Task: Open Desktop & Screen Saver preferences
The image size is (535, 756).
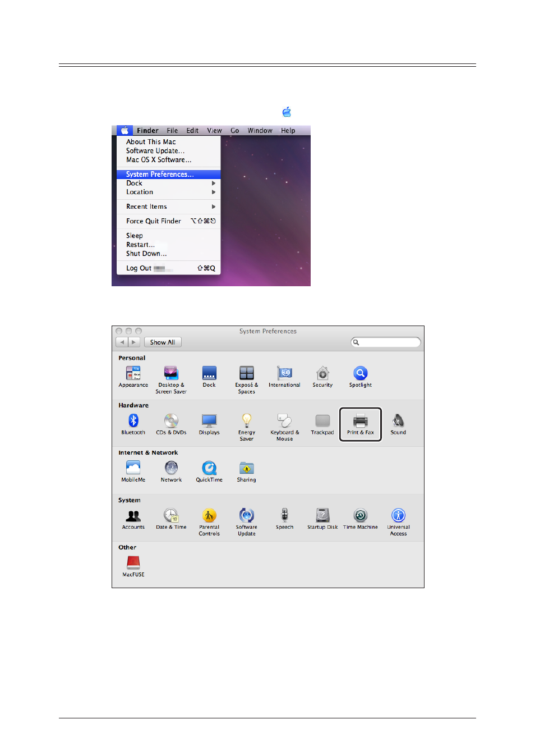Action: [171, 380]
